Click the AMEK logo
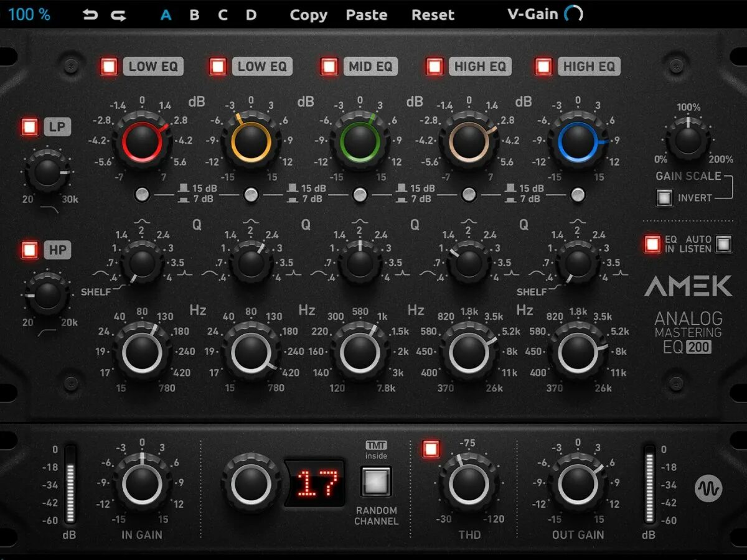The image size is (747, 560). (688, 286)
